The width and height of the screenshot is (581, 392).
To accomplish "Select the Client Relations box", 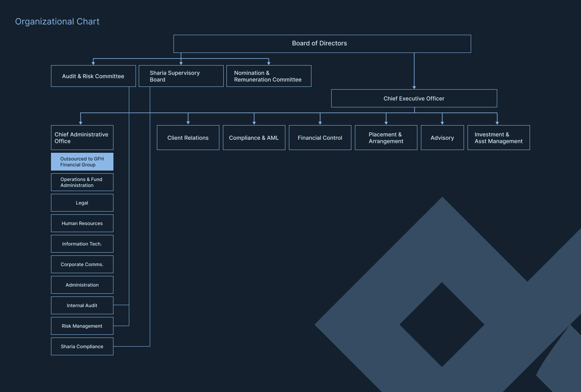I will point(188,138).
